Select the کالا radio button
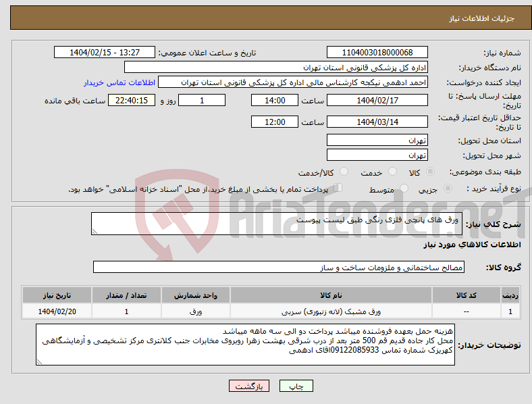This screenshot has width=532, height=404. [430, 172]
